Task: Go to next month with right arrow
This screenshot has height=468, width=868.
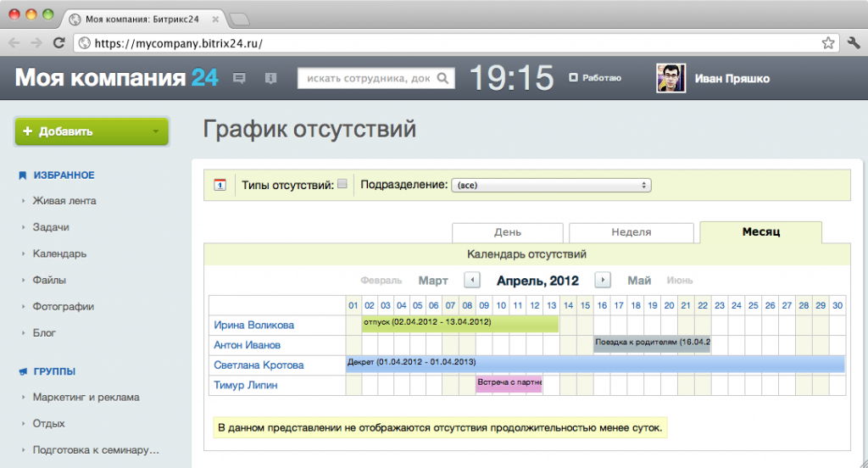Action: (x=603, y=280)
